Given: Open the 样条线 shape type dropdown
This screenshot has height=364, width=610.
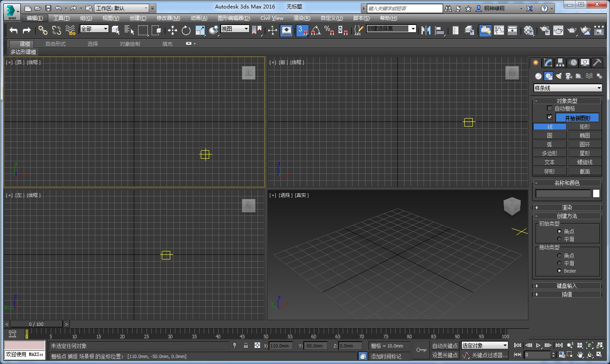Looking at the screenshot, I should coord(568,88).
